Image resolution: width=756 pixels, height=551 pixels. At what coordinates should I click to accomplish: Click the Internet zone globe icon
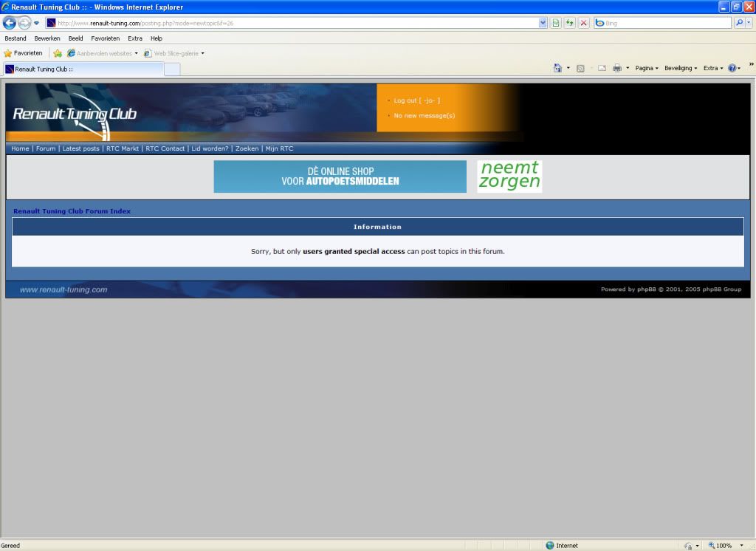click(x=549, y=545)
